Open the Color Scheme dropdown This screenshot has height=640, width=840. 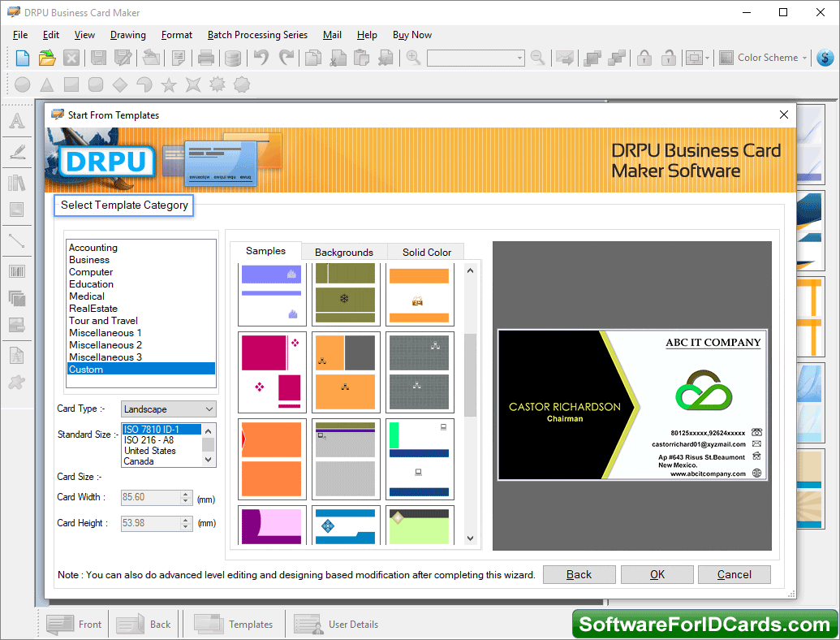coord(764,58)
